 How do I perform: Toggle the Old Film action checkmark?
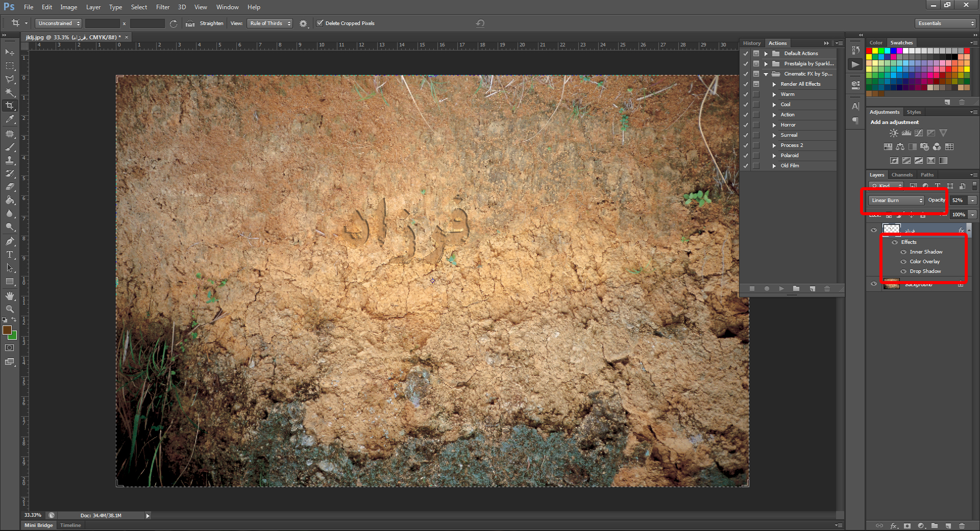pyautogui.click(x=746, y=166)
